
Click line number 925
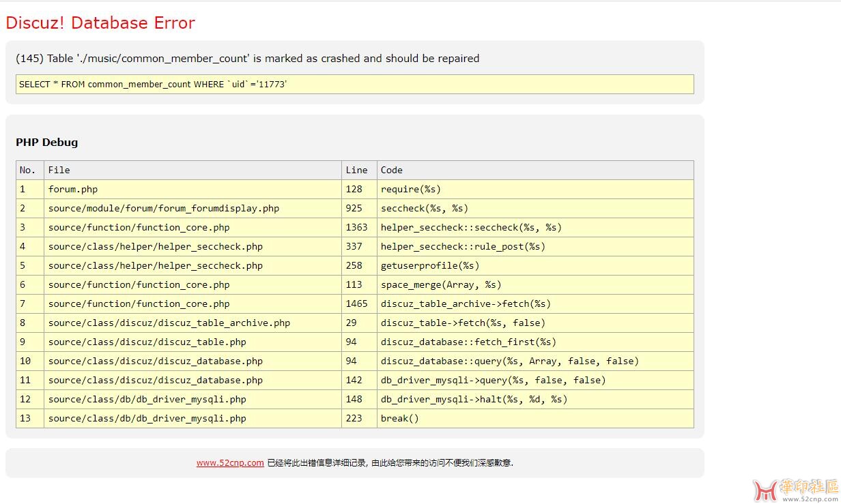360,208
